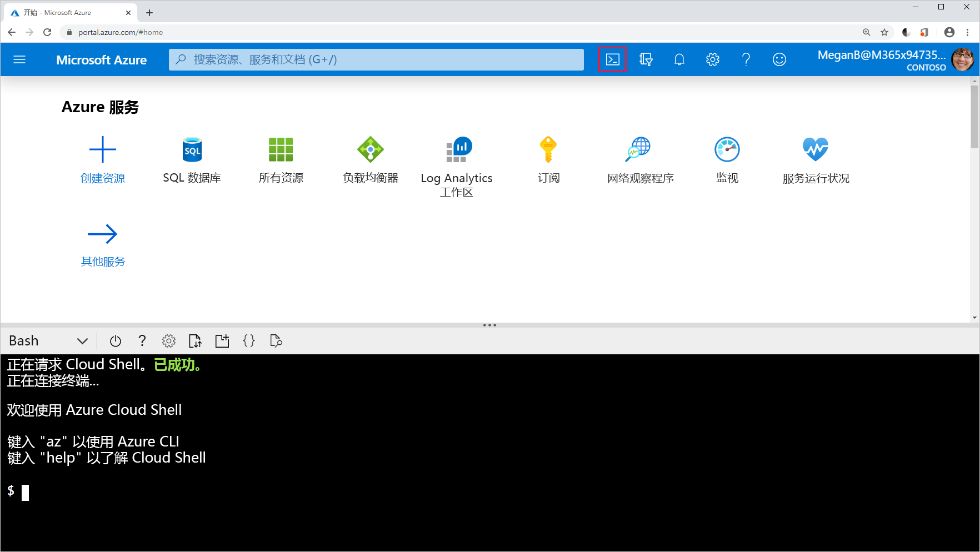Click the 创建资源 link text
The width and height of the screenshot is (980, 552).
point(103,178)
